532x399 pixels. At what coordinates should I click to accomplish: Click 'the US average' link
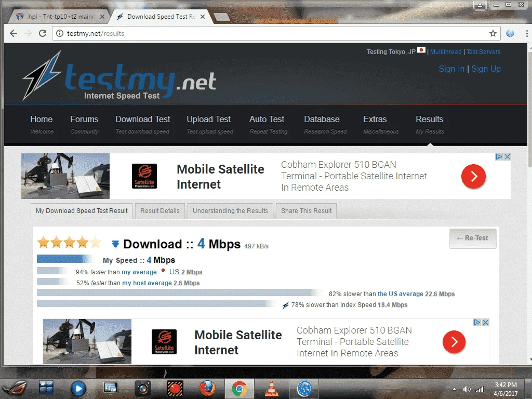point(401,294)
